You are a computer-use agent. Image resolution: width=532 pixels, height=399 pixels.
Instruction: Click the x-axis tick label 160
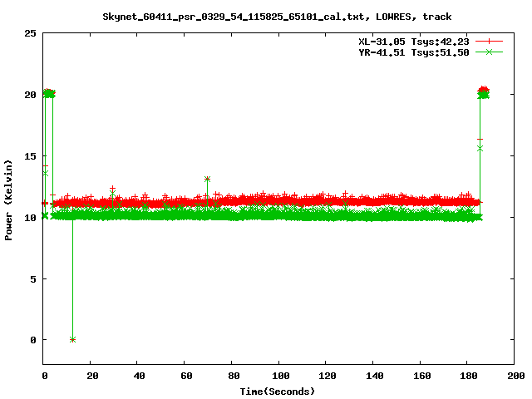[x=422, y=376]
